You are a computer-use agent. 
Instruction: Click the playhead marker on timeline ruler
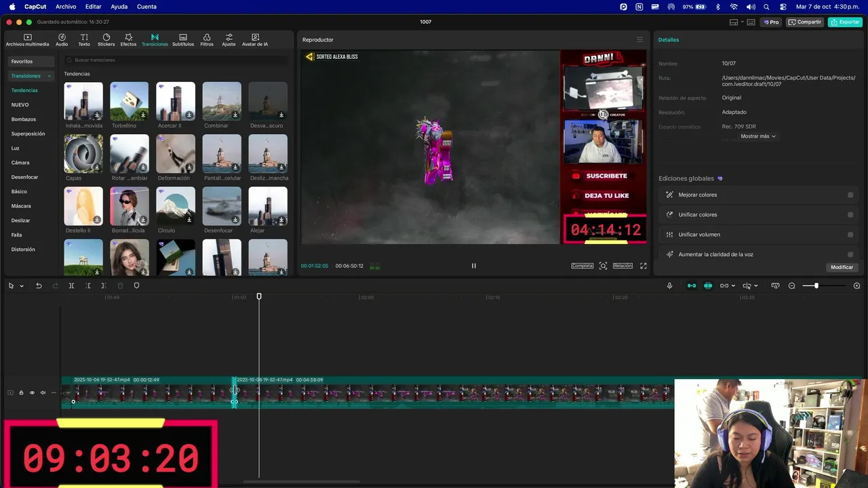[259, 297]
